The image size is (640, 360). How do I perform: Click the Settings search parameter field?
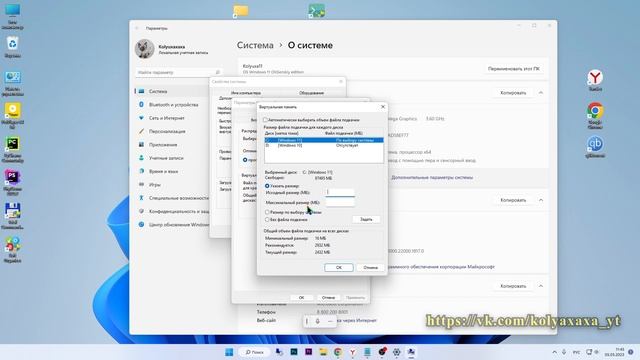click(x=179, y=72)
